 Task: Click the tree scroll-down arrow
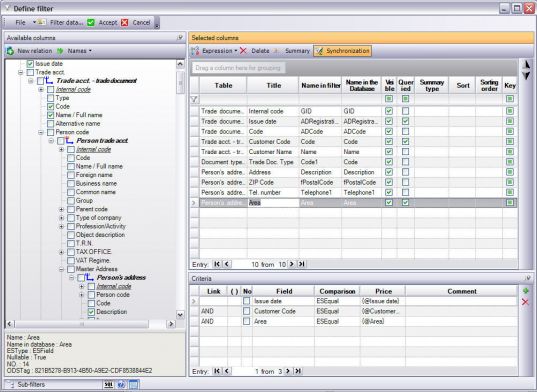pyautogui.click(x=180, y=315)
